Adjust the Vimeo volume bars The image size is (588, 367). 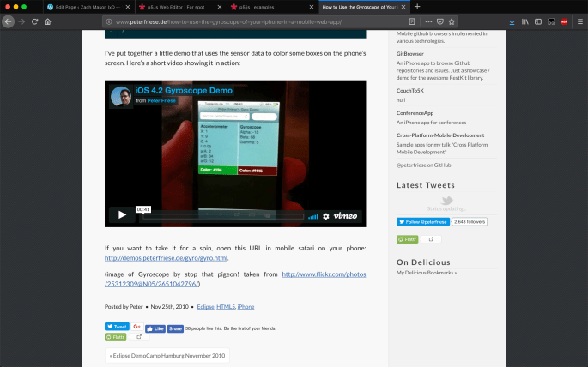(312, 216)
